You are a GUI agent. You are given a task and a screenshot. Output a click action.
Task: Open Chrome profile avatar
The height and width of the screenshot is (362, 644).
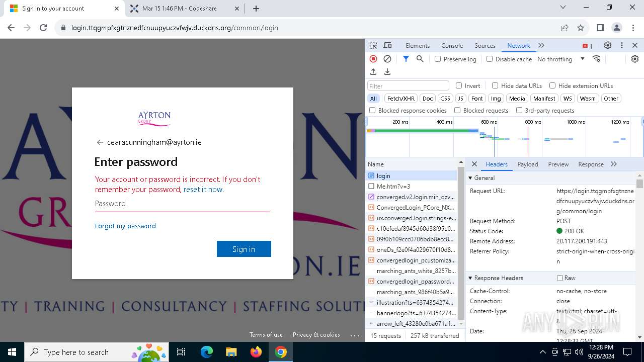617,28
